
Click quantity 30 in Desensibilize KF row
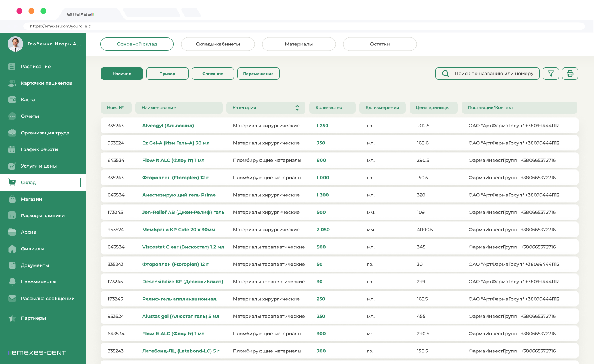pos(319,282)
